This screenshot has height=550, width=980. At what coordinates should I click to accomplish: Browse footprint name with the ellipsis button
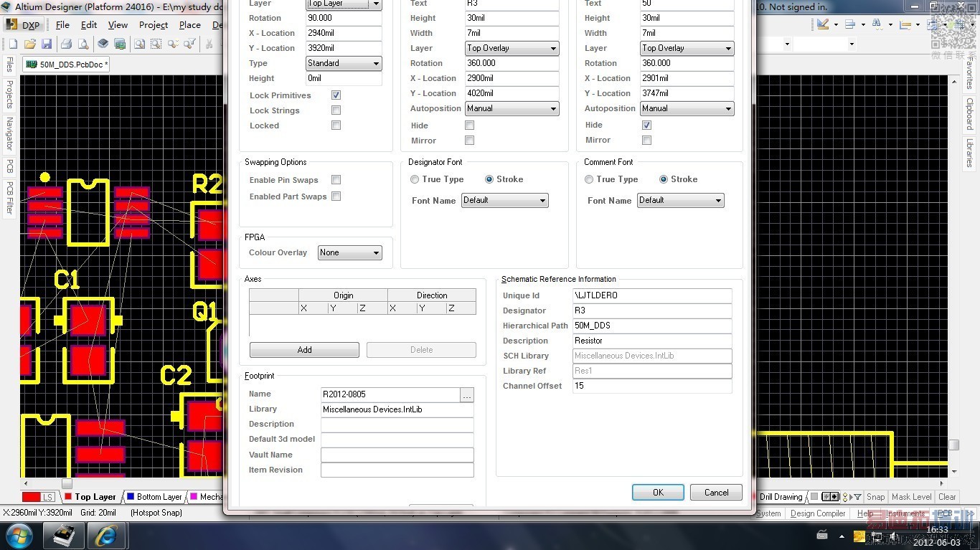coord(467,394)
